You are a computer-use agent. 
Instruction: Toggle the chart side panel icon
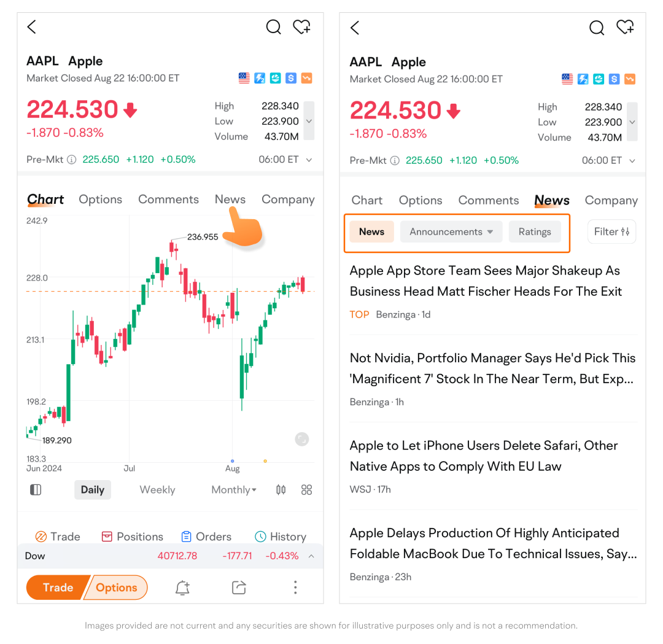[36, 490]
